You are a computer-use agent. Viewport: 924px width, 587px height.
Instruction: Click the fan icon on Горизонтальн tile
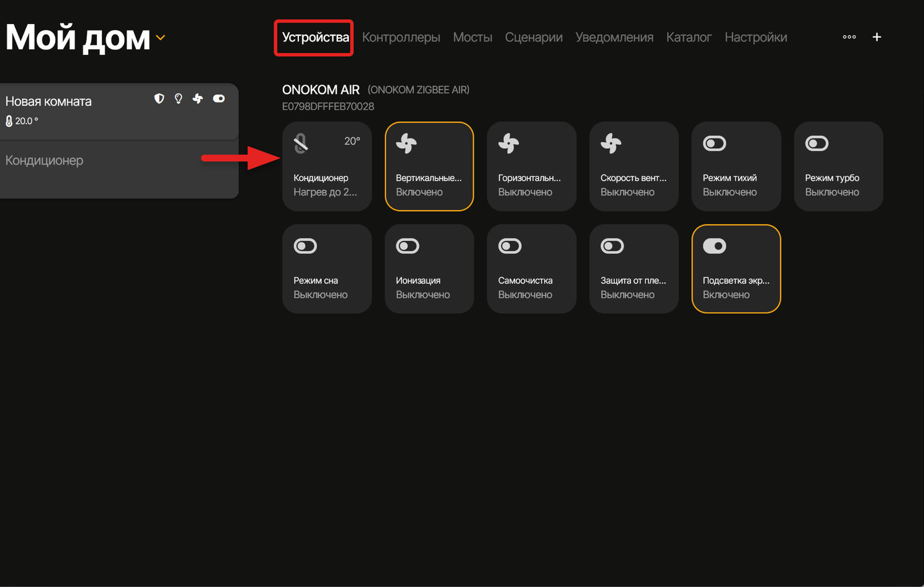tap(509, 143)
